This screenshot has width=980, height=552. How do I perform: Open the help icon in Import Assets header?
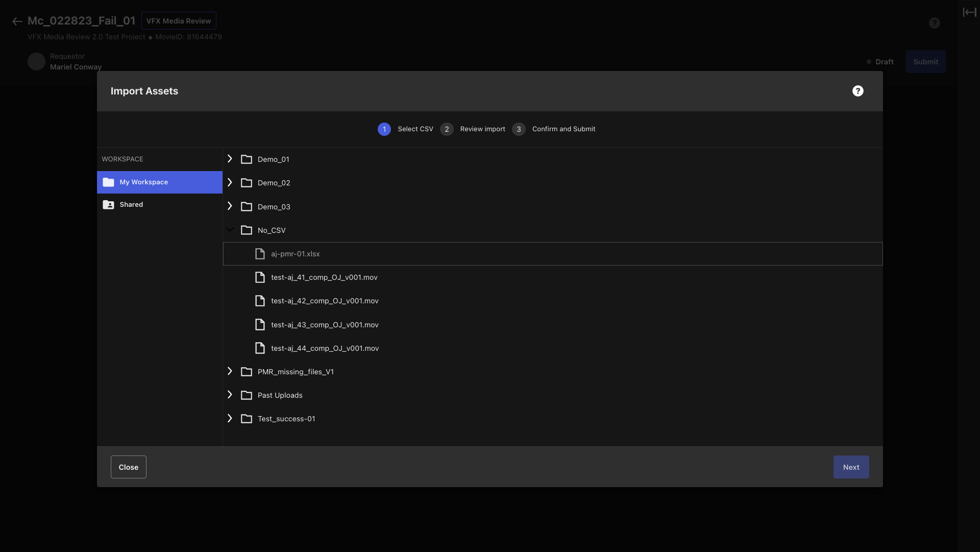[858, 91]
